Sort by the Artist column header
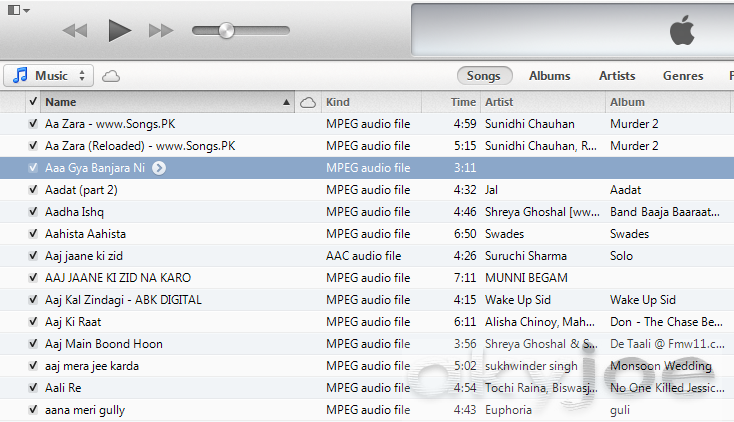 pos(543,102)
